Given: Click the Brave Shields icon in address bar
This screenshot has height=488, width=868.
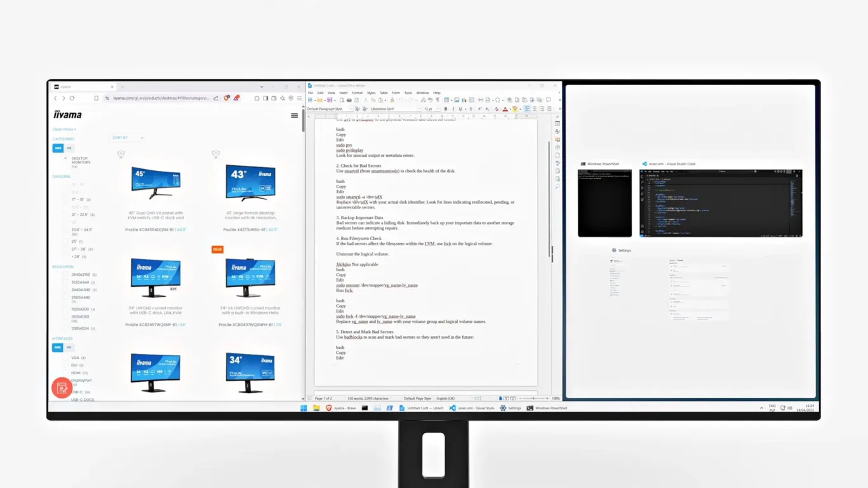Looking at the screenshot, I should (x=227, y=98).
